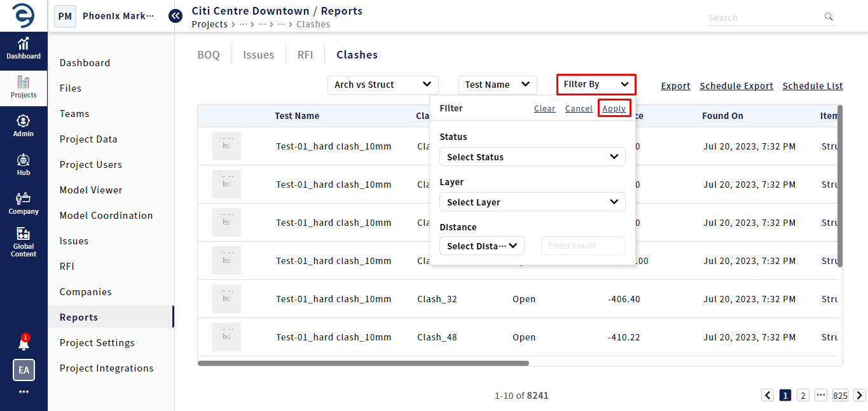Click the Schedule List link

813,86
